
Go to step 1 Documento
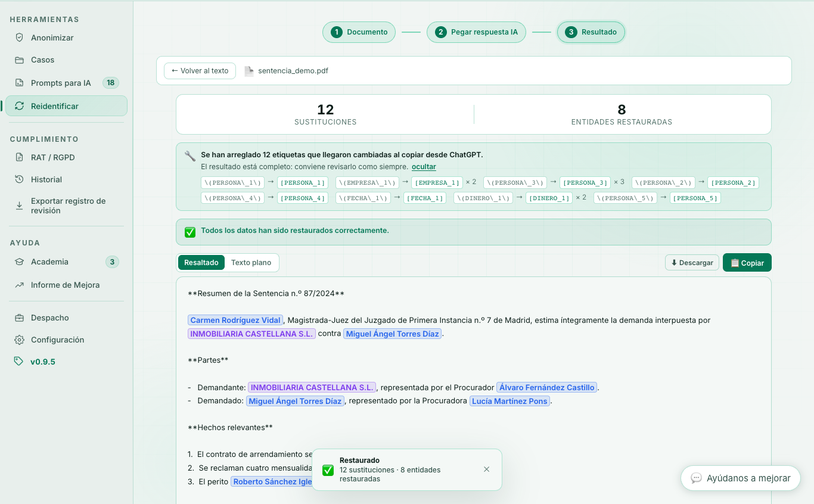[359, 32]
